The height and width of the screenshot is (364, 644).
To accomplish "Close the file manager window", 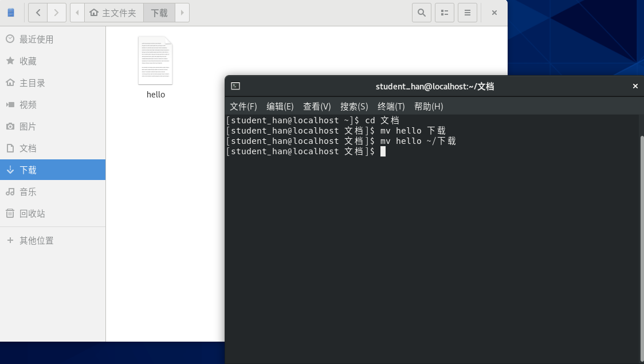I will (494, 13).
